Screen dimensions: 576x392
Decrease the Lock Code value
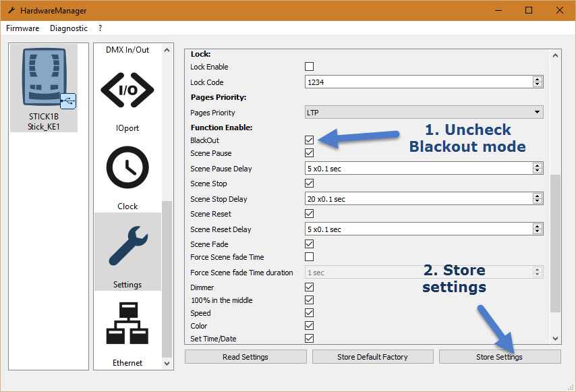pos(537,84)
